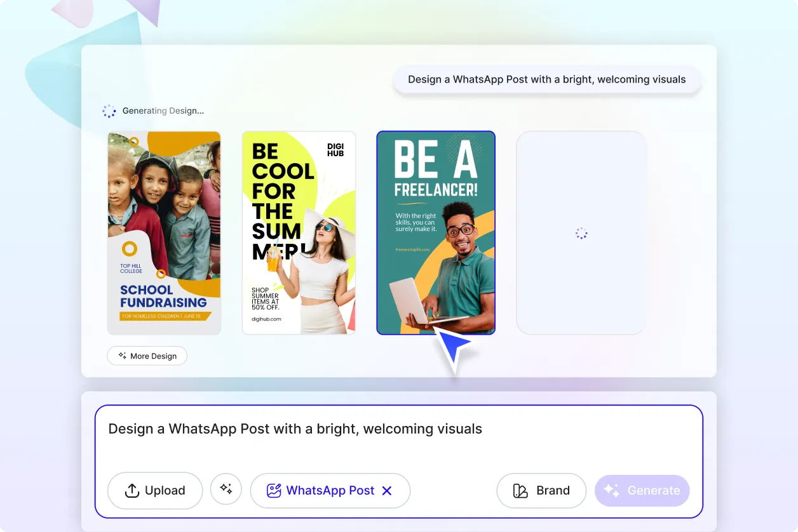Click the sparkle icon inside Generate
Image resolution: width=798 pixels, height=532 pixels.
click(x=611, y=491)
